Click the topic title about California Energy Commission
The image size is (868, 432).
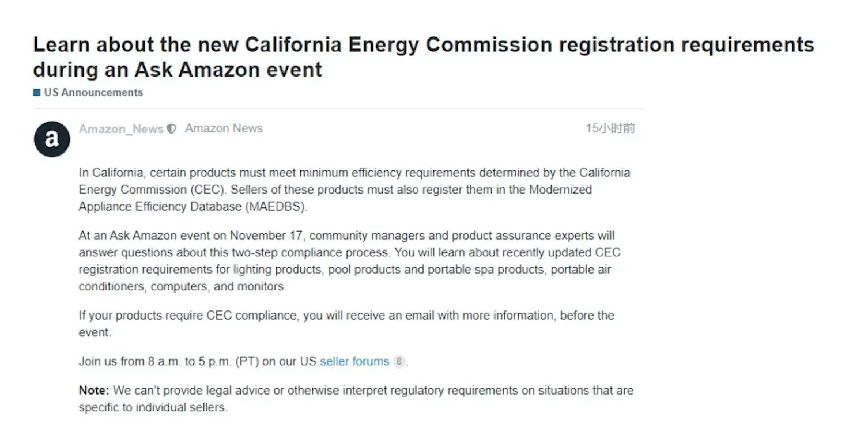click(x=424, y=57)
